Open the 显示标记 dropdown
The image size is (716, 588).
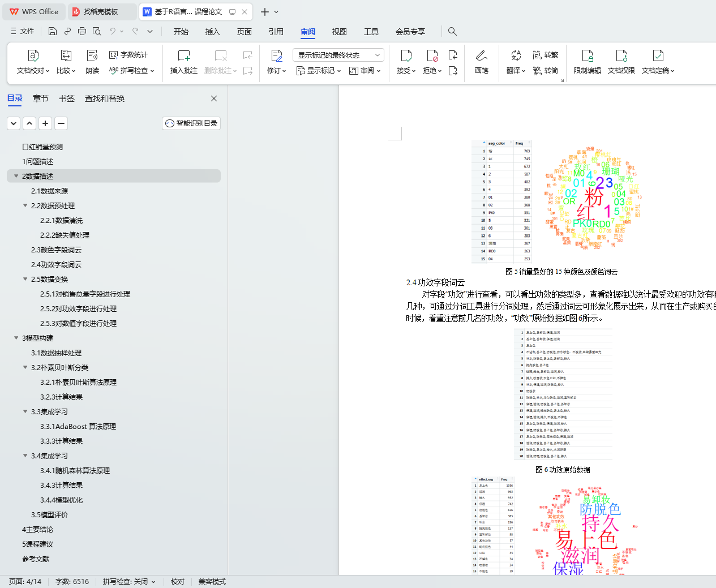(x=319, y=71)
